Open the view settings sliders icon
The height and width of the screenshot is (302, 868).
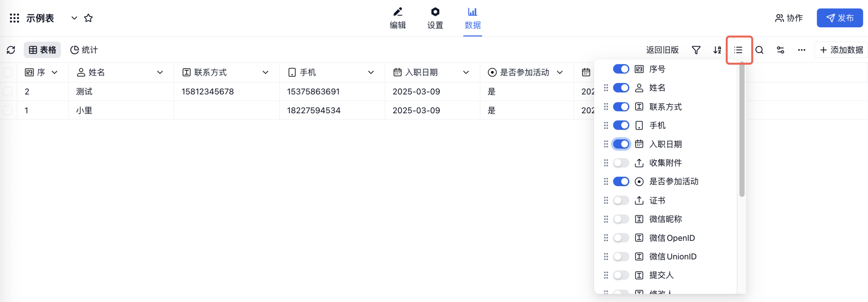click(780, 50)
